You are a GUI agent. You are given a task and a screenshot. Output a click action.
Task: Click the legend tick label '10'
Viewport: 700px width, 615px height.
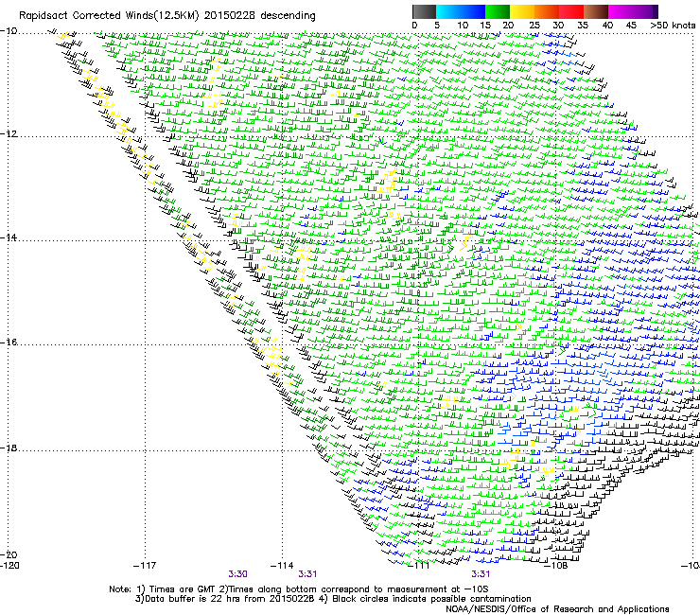click(463, 25)
